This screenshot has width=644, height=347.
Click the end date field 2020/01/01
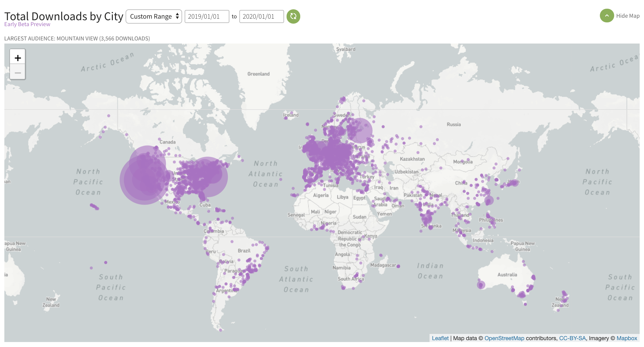click(x=261, y=16)
